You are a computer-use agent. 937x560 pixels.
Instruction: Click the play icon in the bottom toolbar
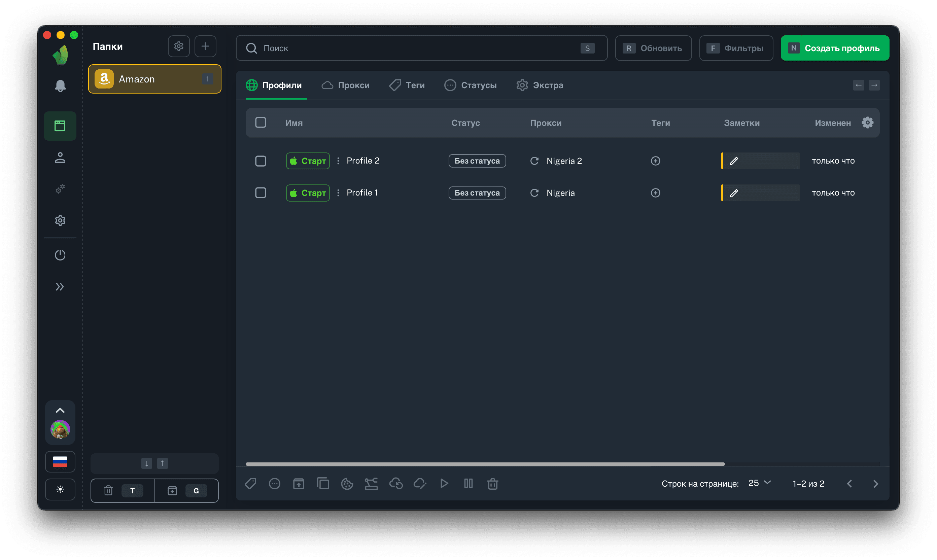[x=444, y=483]
